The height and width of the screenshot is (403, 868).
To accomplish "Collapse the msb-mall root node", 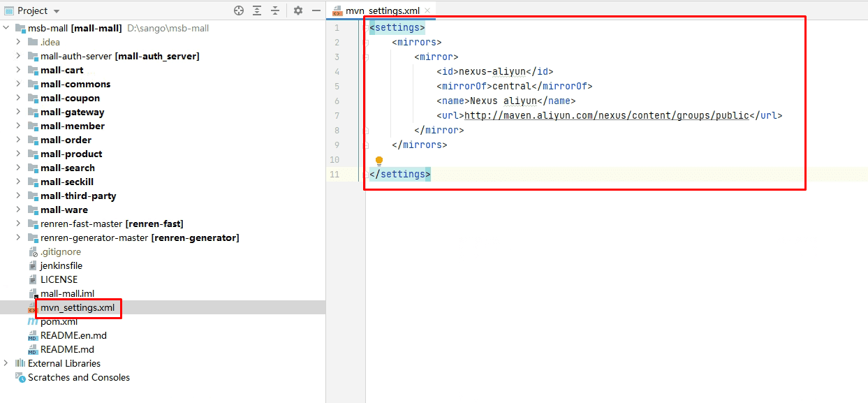I will [6, 28].
